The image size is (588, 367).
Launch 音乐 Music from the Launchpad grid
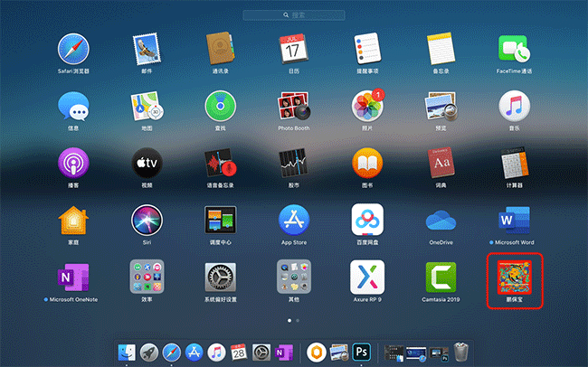(x=514, y=106)
